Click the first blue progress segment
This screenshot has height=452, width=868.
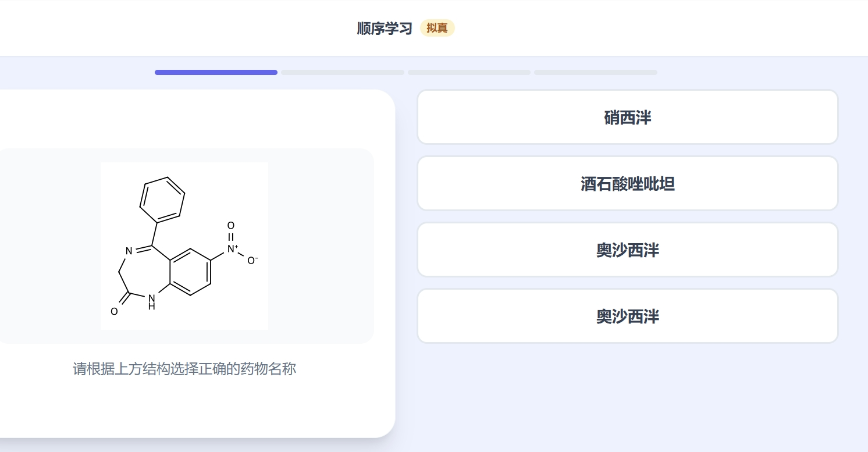coord(216,72)
